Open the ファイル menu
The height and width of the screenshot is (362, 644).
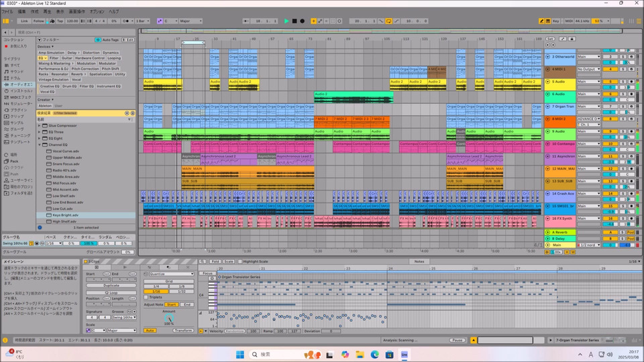7,11
